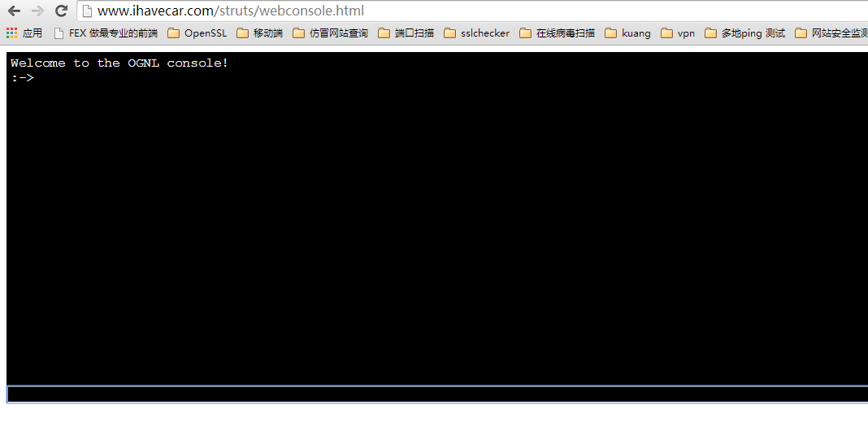Click the page icon in the address bar
The image size is (868, 422).
pyautogui.click(x=87, y=11)
